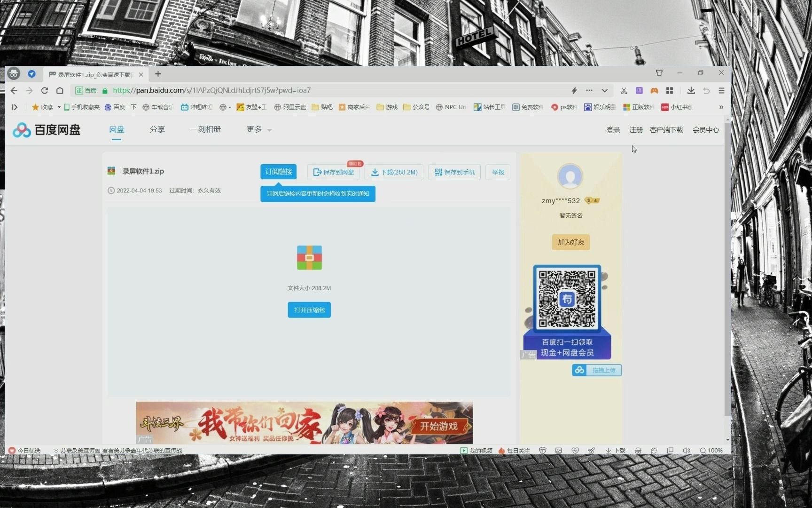Open the 阿里云盘 bookmark
812x508 pixels.
pos(290,107)
